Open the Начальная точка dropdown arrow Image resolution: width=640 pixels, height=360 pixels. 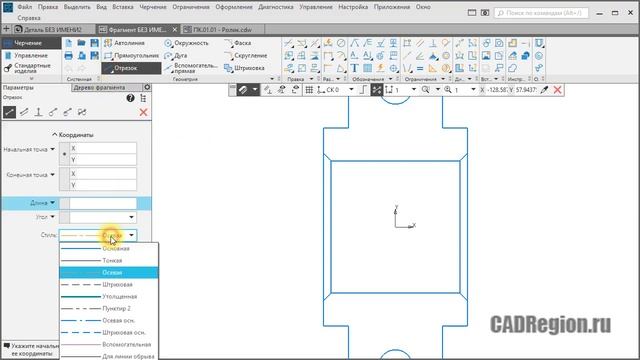coord(52,149)
